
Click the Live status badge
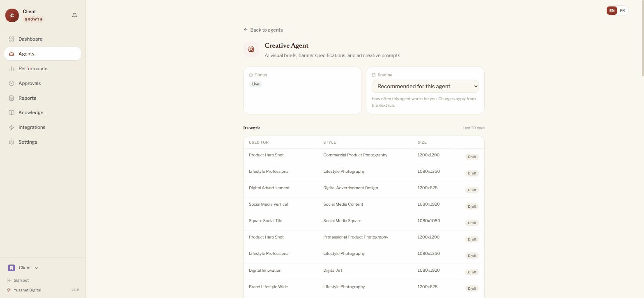255,84
